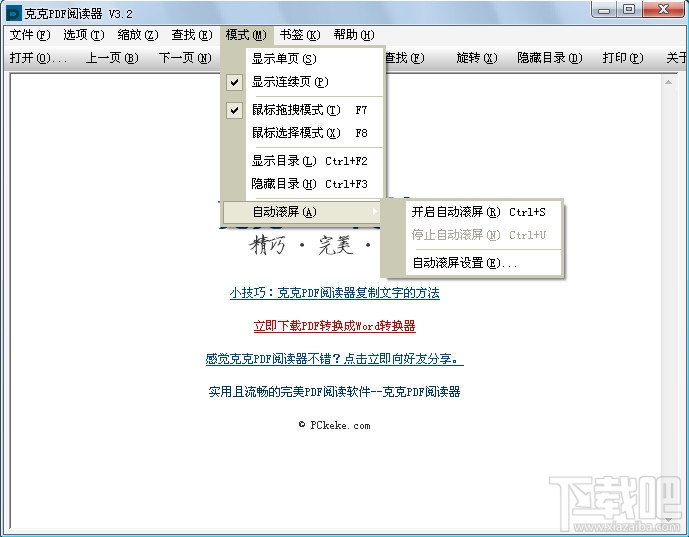This screenshot has height=537, width=689.
Task: Click the scrollbar up arrow
Action: pos(668,82)
